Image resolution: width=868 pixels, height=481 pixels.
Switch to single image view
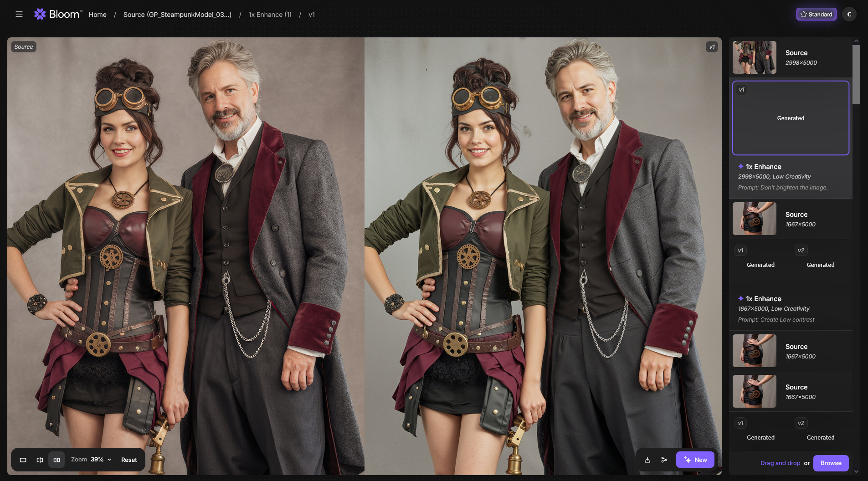point(23,460)
